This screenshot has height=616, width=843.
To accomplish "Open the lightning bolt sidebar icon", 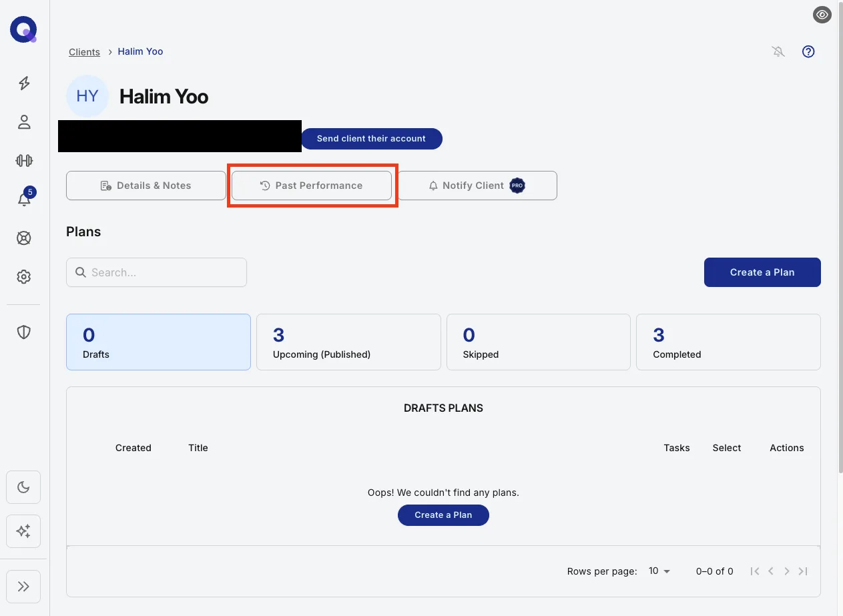I will 24,83.
